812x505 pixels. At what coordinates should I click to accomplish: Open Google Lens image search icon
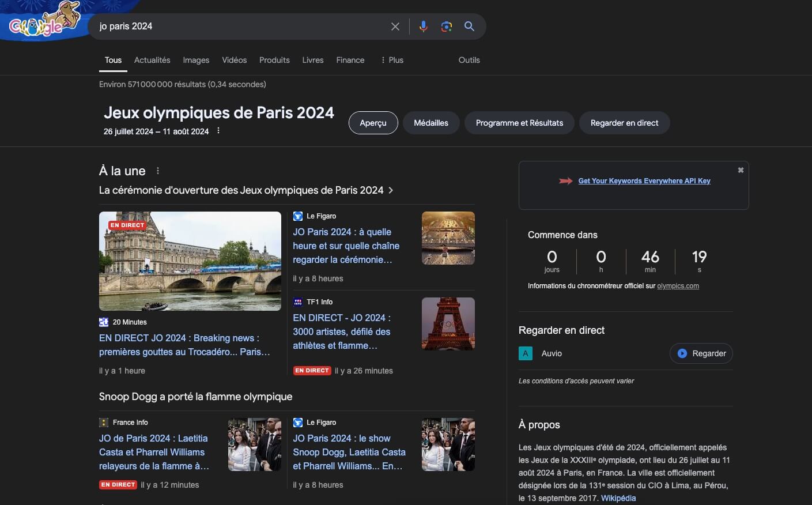(446, 27)
